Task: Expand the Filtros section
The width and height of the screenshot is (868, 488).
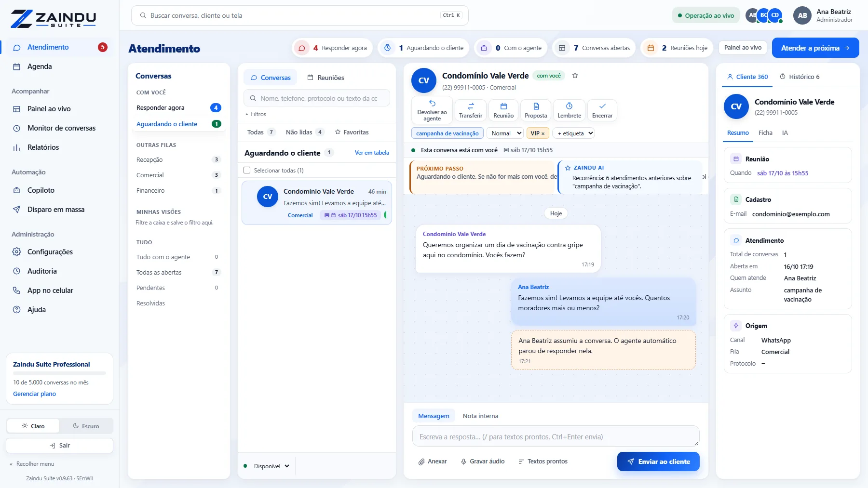Action: (x=256, y=114)
